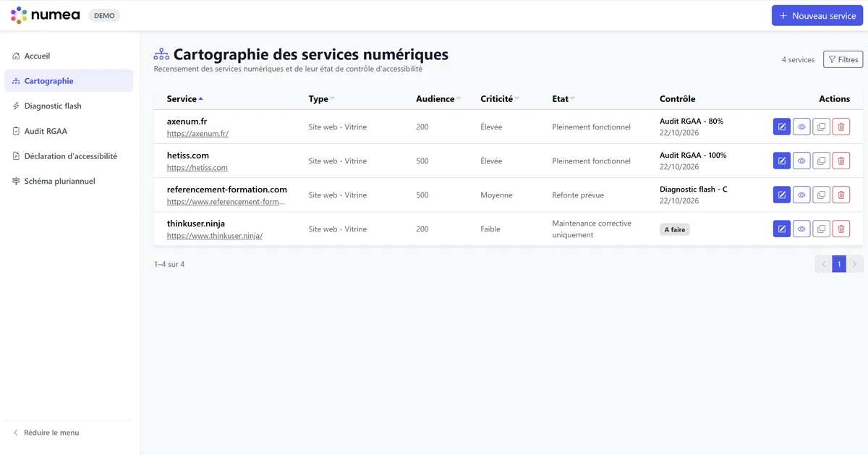This screenshot has height=455, width=868.
Task: Select page 1 in pagination
Action: (839, 264)
